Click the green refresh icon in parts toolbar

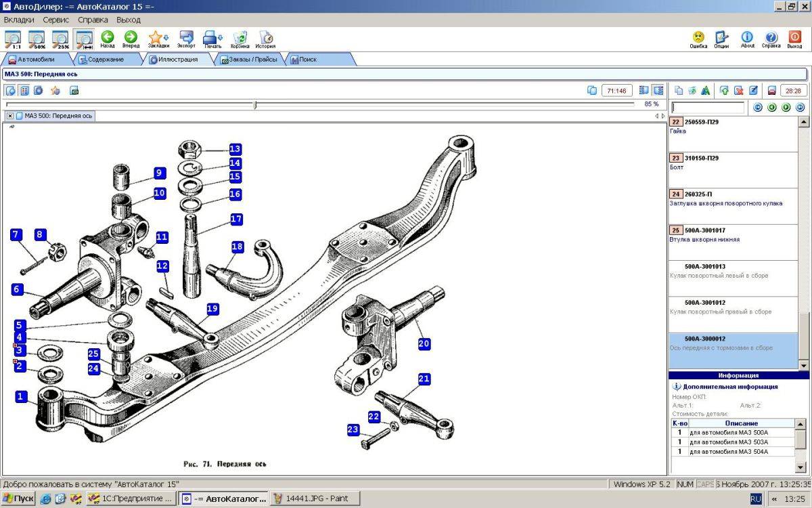click(692, 90)
